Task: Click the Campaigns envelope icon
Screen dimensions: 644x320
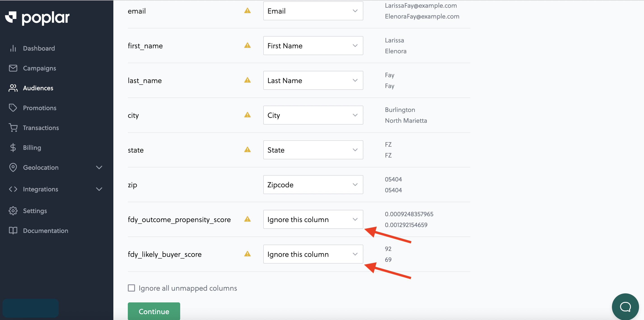Action: point(13,68)
